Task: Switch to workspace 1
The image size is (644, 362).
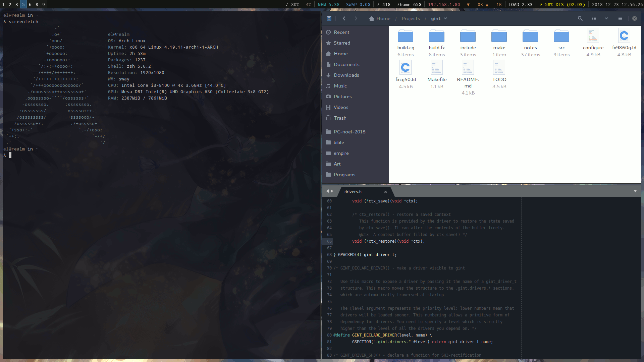Action: coord(3,4)
